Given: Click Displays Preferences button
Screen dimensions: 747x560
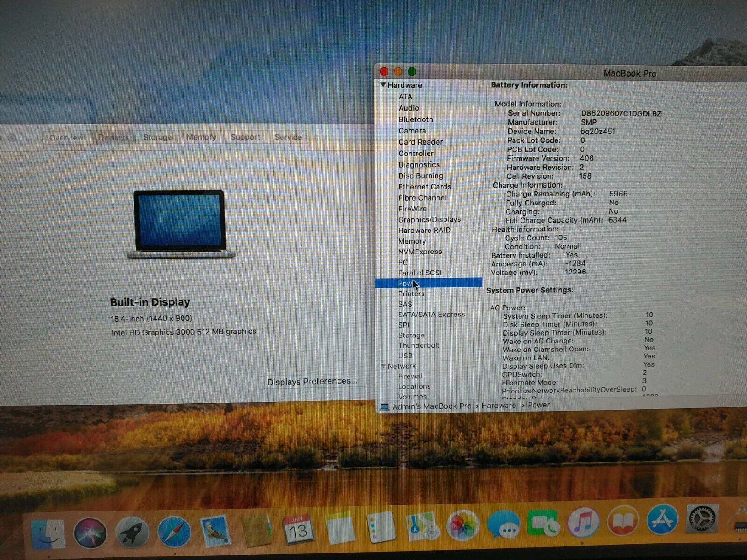Looking at the screenshot, I should click(312, 381).
